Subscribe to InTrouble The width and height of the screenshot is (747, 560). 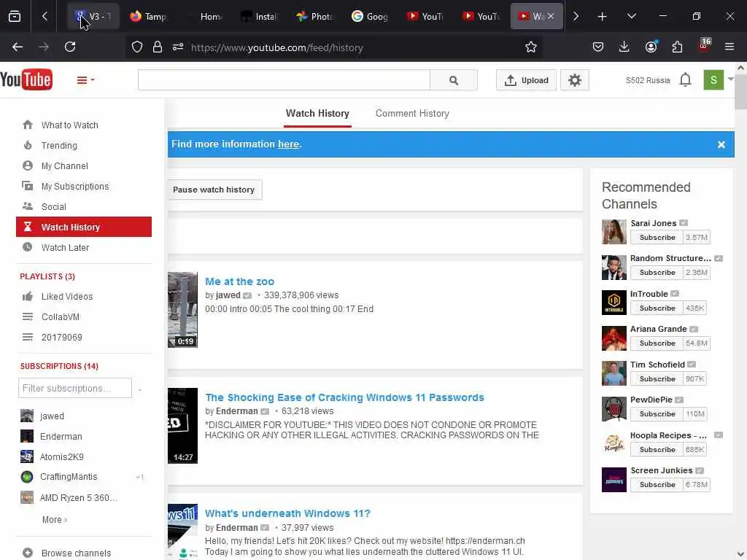tap(657, 308)
